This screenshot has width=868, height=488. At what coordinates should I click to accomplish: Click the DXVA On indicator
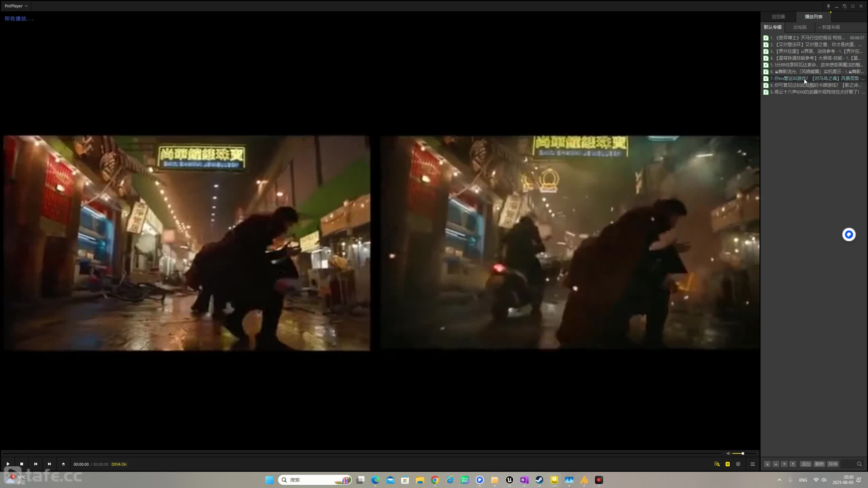point(119,464)
